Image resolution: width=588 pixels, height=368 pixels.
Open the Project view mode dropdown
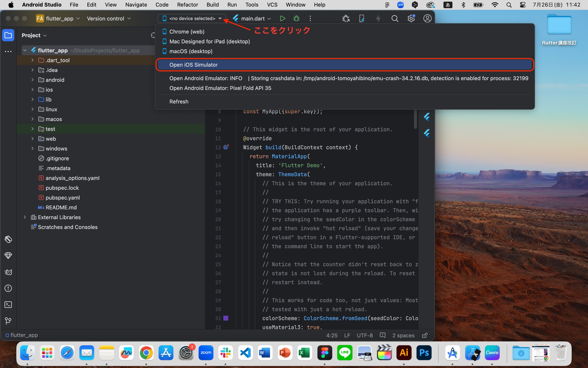(x=34, y=35)
